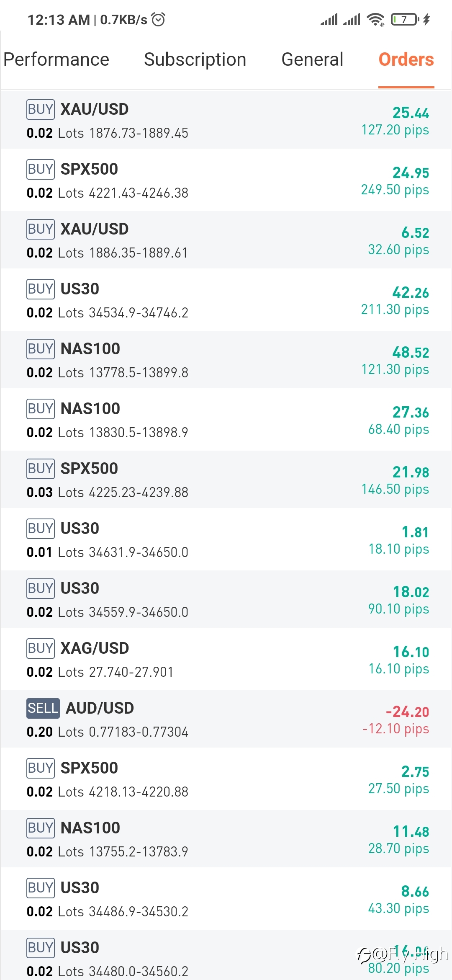The image size is (452, 980).
Task: Open the General tab
Action: pos(312,59)
